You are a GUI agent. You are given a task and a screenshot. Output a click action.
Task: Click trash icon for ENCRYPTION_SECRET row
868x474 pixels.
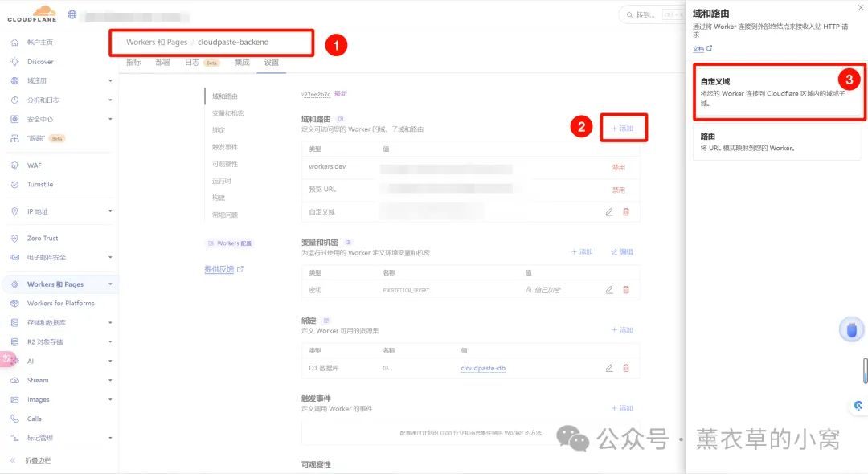coord(626,290)
